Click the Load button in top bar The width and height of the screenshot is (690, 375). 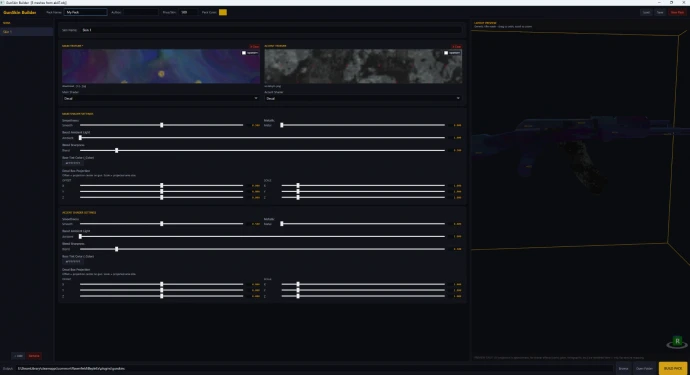pyautogui.click(x=646, y=12)
